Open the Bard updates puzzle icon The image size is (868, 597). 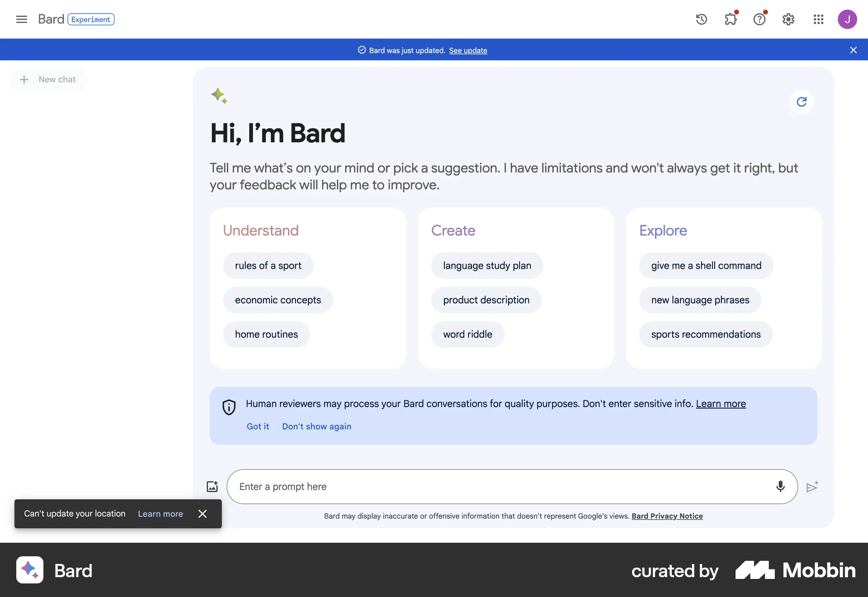pos(731,19)
